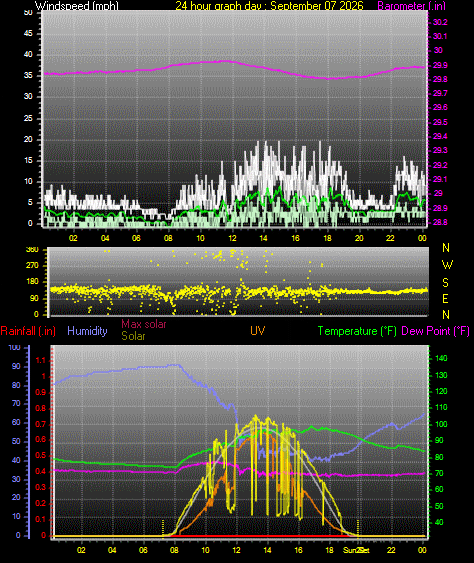Click the "360" wind direction axis value
This screenshot has width=474, height=563.
tap(32, 250)
